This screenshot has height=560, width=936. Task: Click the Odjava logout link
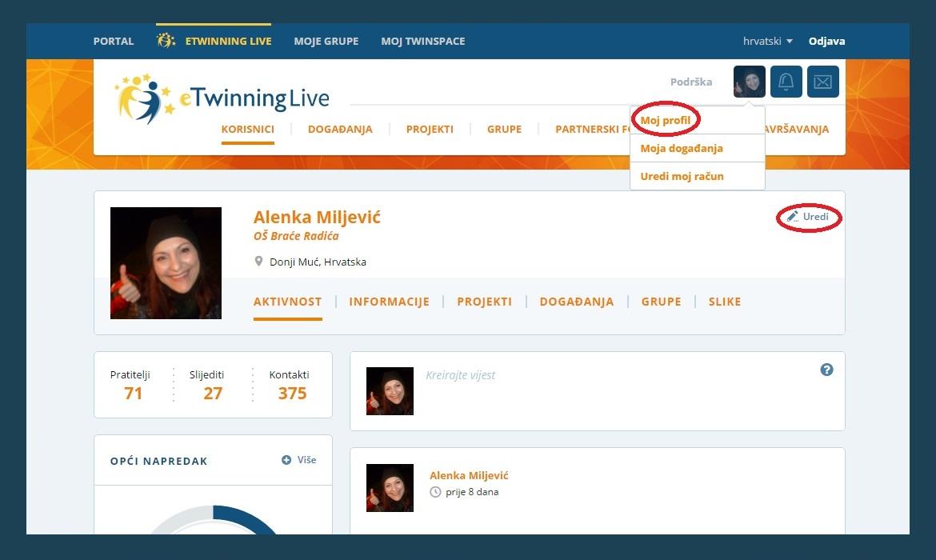826,41
